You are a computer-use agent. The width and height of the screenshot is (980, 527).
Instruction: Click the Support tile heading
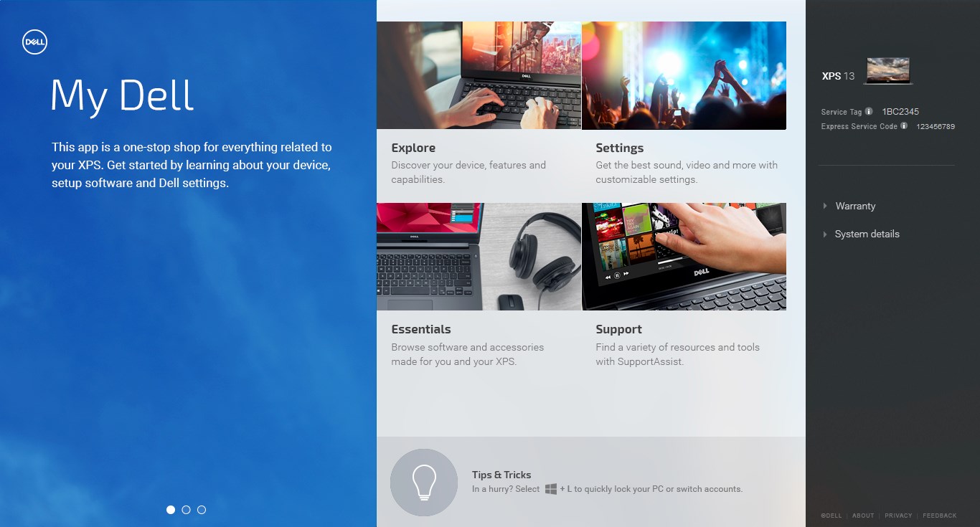[x=618, y=329]
